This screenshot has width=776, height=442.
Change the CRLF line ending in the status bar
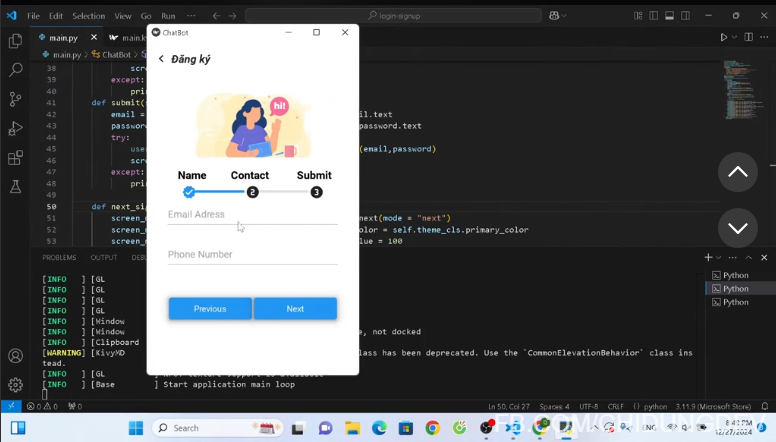(x=616, y=406)
